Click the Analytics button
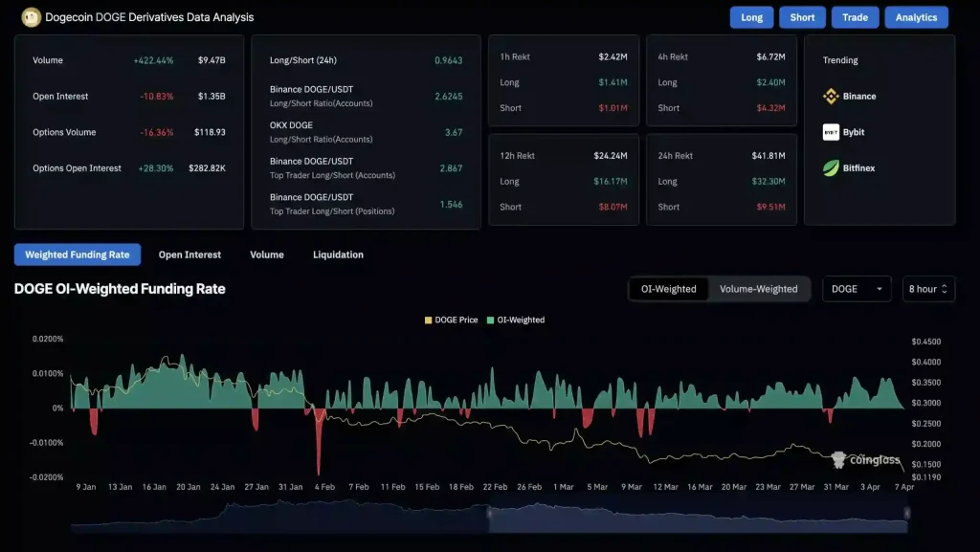Image resolution: width=980 pixels, height=552 pixels. pyautogui.click(x=916, y=17)
